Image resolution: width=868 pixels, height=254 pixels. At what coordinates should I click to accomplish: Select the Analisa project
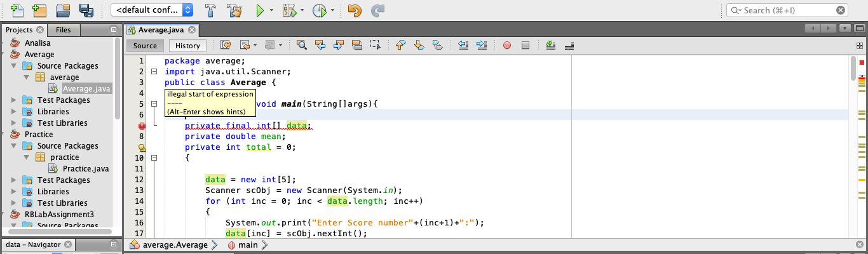39,43
